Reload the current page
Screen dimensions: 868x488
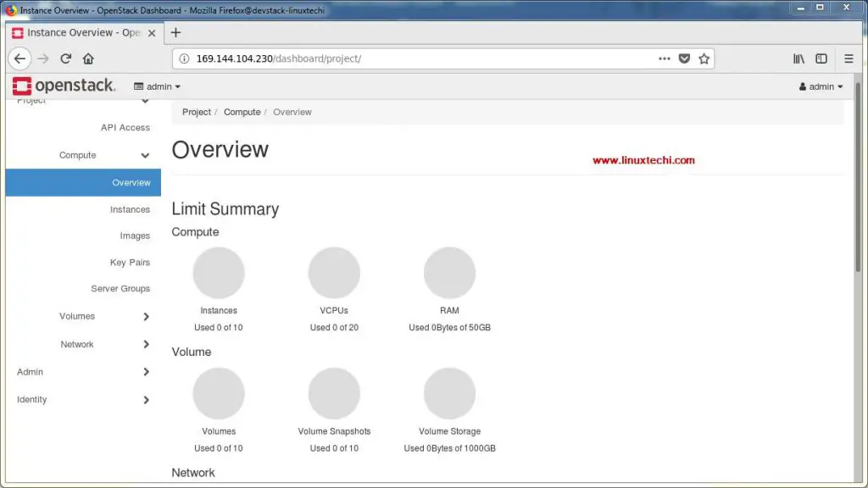pyautogui.click(x=66, y=58)
